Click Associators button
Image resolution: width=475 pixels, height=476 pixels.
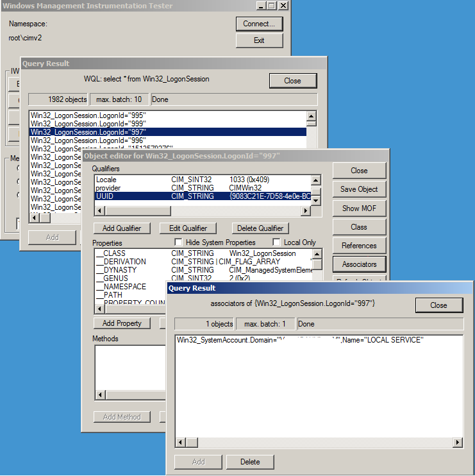(x=359, y=264)
